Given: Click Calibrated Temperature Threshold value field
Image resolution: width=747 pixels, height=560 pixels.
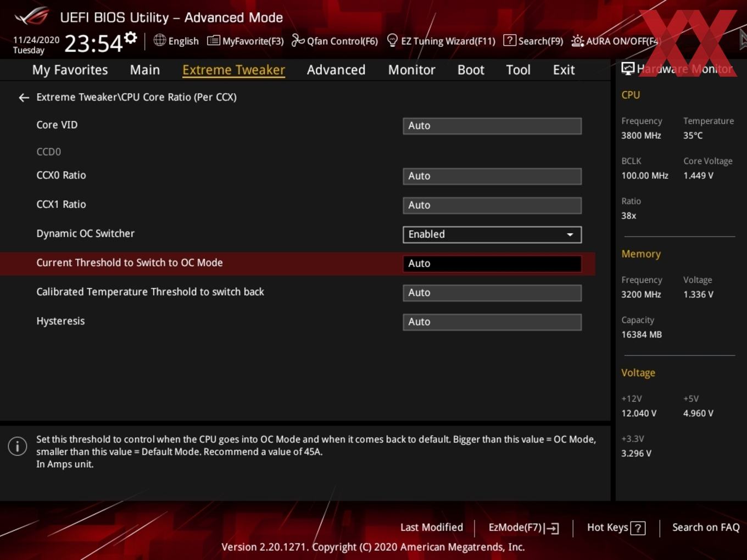Looking at the screenshot, I should (492, 293).
